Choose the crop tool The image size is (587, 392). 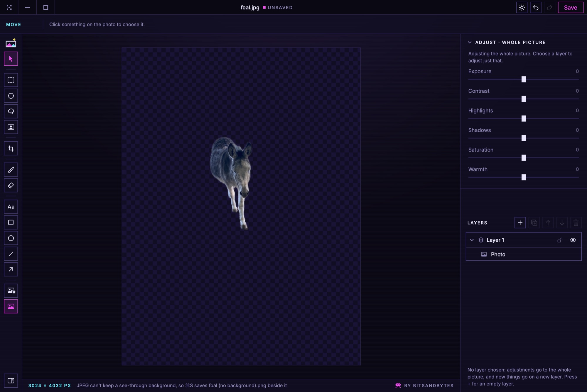(x=11, y=148)
